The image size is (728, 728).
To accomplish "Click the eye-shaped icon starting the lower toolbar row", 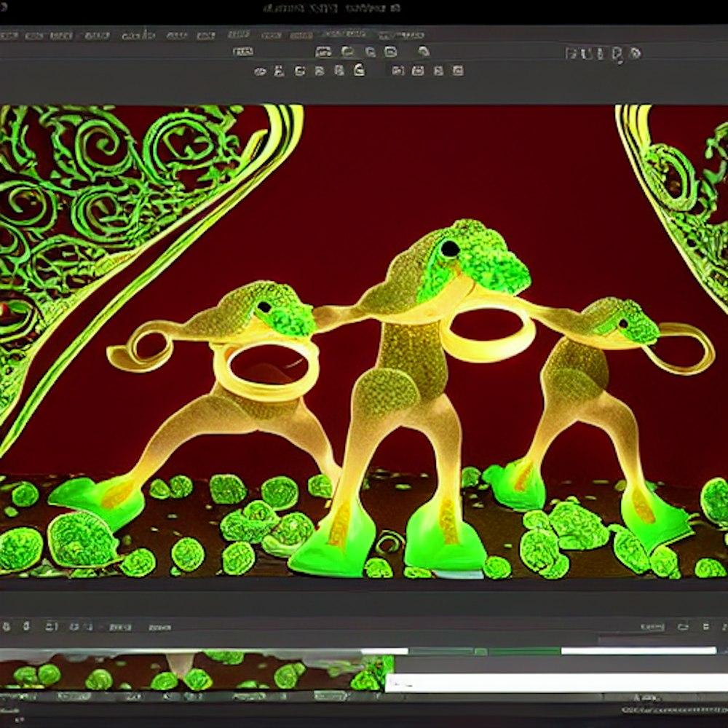I will [x=260, y=71].
